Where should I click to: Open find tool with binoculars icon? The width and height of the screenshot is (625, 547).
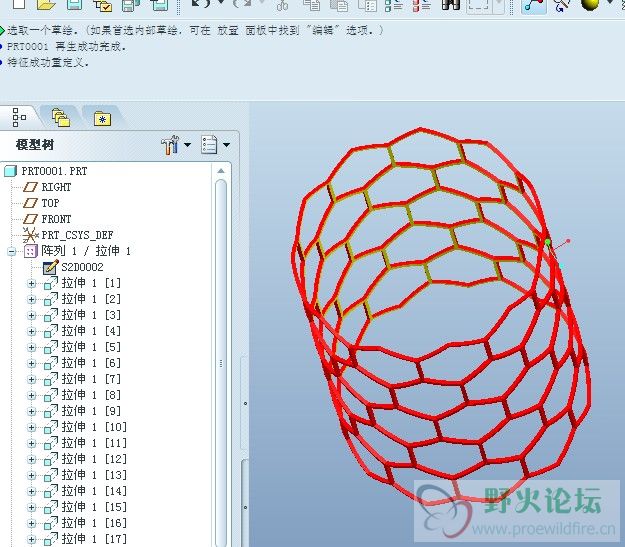click(451, 5)
